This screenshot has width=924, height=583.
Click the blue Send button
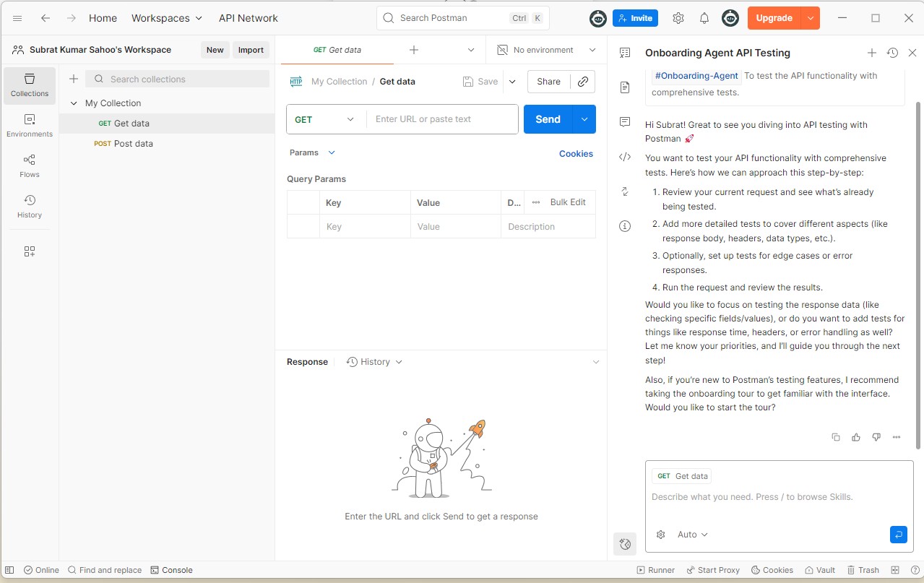548,119
